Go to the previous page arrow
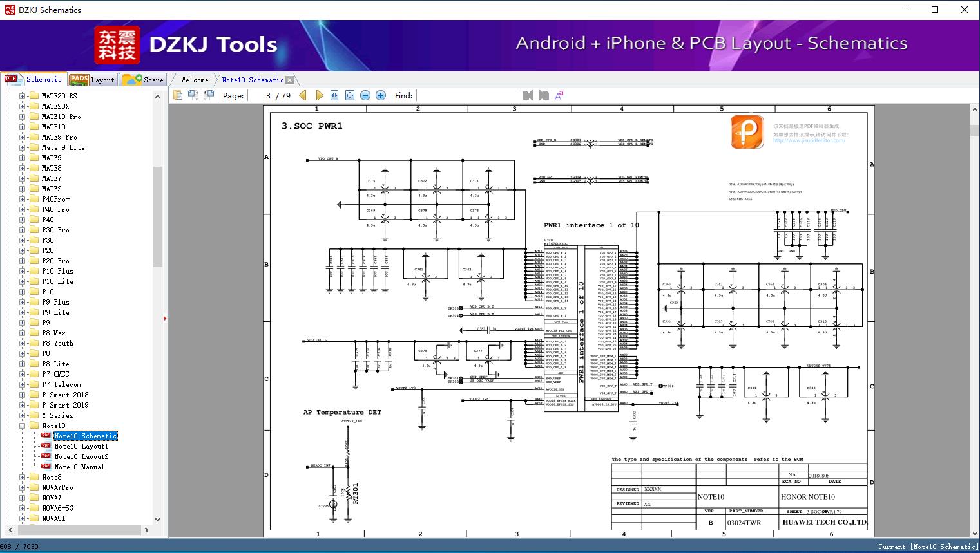Screen dimensions: 980x553 [303, 95]
